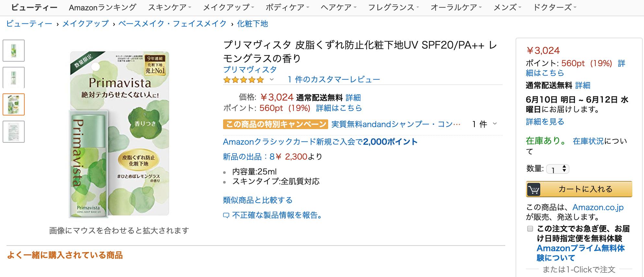The image size is (644, 277).
Task: Select the fourth product thumbnail
Action: [x=14, y=132]
